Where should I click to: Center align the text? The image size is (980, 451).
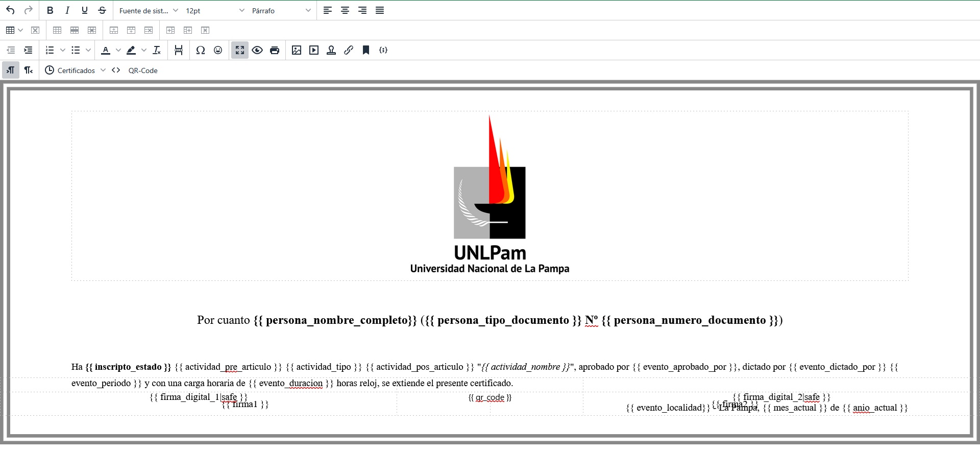pyautogui.click(x=345, y=10)
